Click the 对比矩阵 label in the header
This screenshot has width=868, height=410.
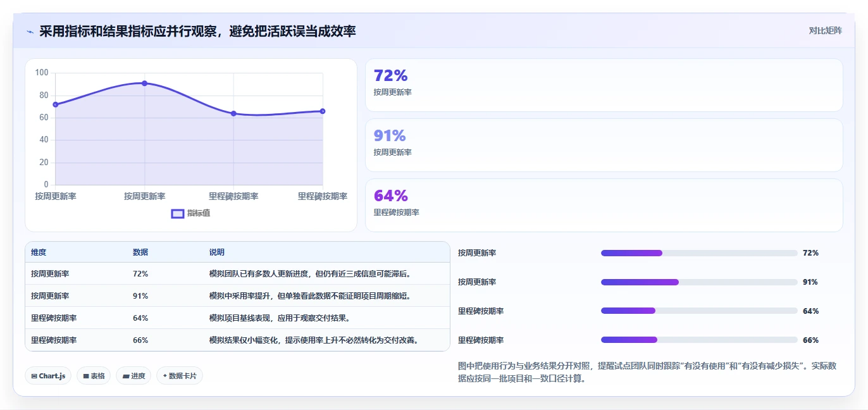[826, 31]
